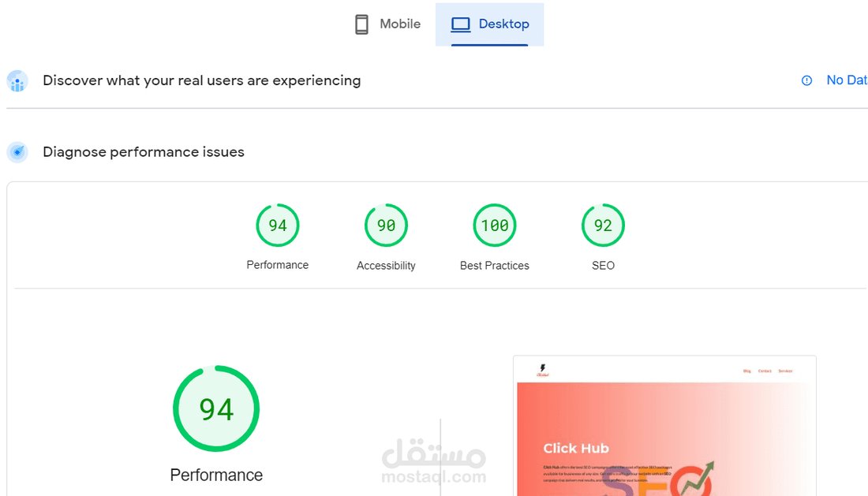The width and height of the screenshot is (868, 496).
Task: Click 'Diagnose performance issues' heading
Action: point(144,152)
